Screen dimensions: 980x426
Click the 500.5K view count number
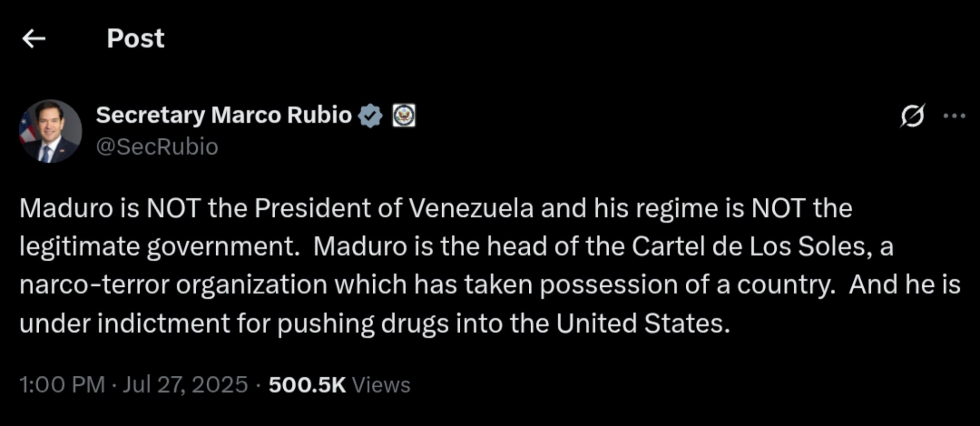click(307, 385)
